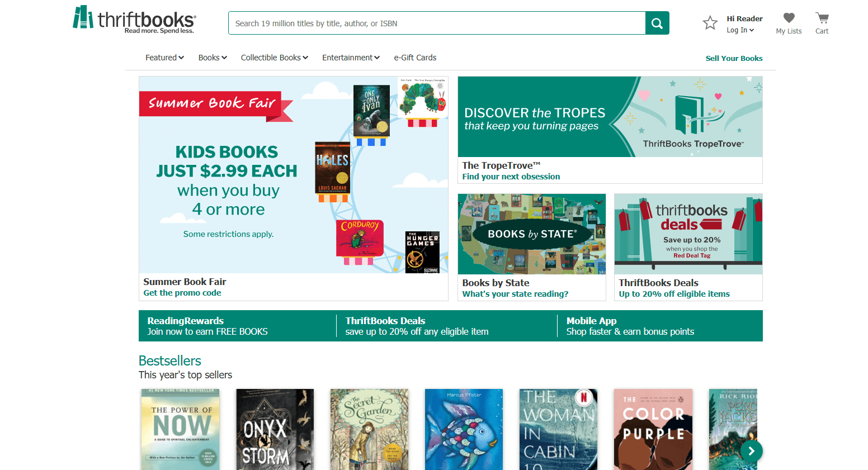Image resolution: width=868 pixels, height=470 pixels.
Task: Expand the Books dropdown
Action: 212,58
